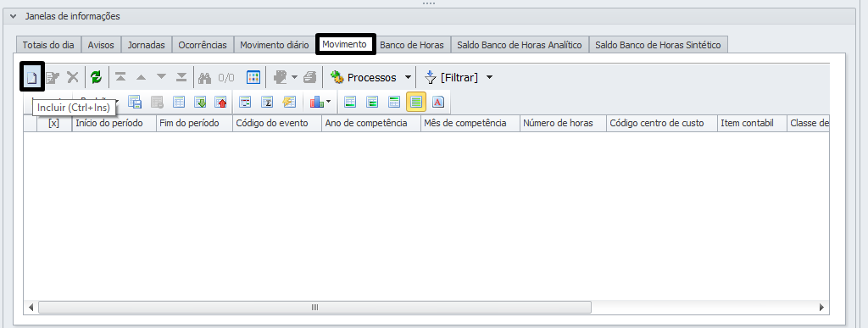Click the grouping panel table icon
Viewport: 868px width, 328px height.
pyautogui.click(x=245, y=102)
